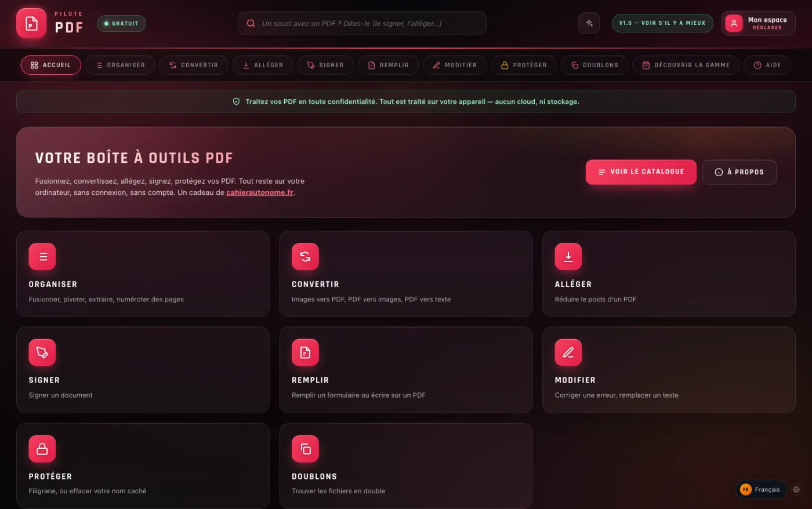Click the Signer card pen icon

pyautogui.click(x=42, y=352)
